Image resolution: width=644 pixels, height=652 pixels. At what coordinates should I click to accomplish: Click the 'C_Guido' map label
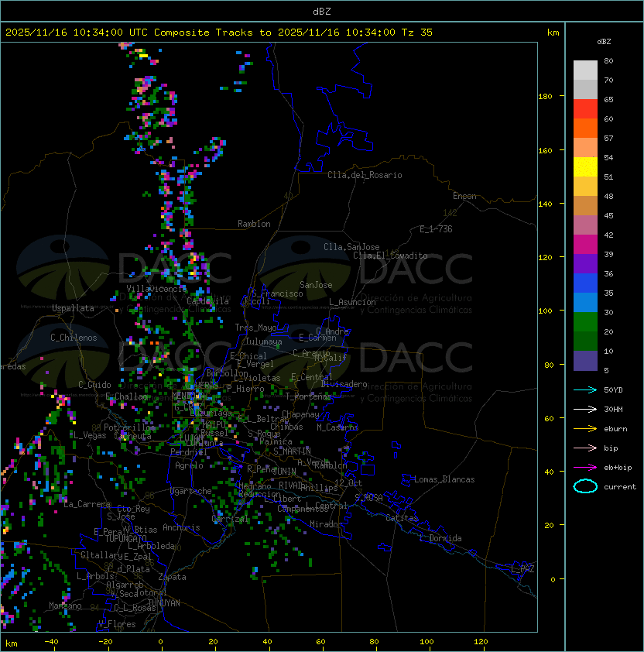tap(94, 385)
